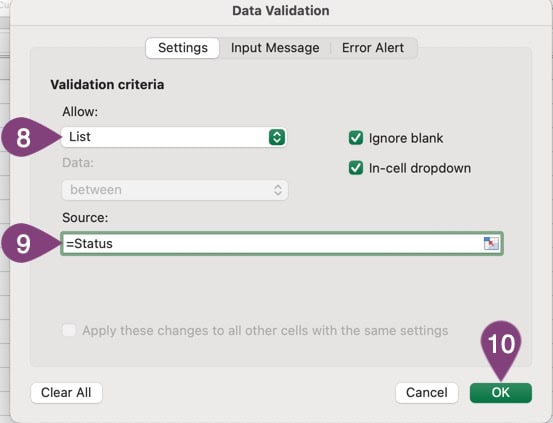Image resolution: width=553 pixels, height=423 pixels.
Task: Toggle the Ignore blank checkbox
Action: click(x=356, y=138)
